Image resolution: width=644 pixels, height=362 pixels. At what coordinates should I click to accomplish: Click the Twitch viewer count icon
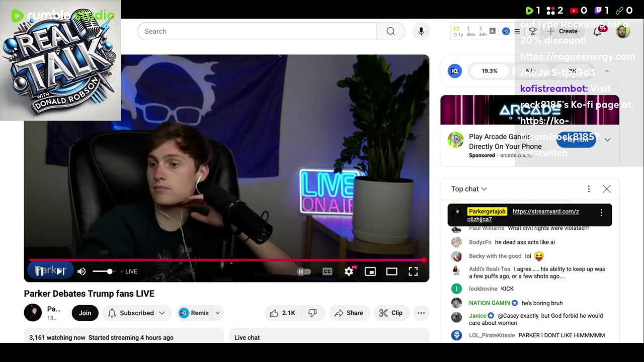click(598, 11)
